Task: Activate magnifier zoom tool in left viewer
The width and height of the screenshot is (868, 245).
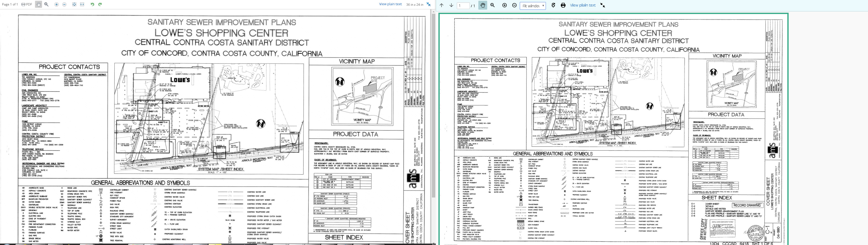Action: click(46, 4)
